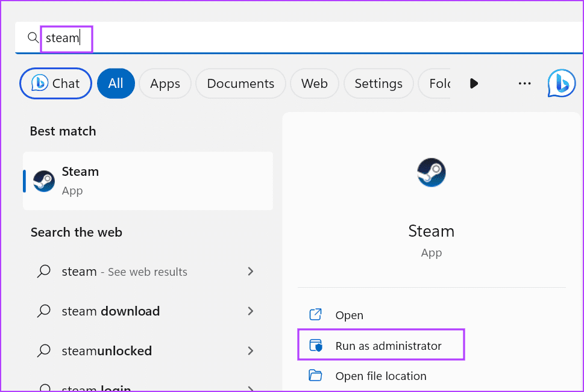
Task: Select the Steam App best match result
Action: point(148,181)
